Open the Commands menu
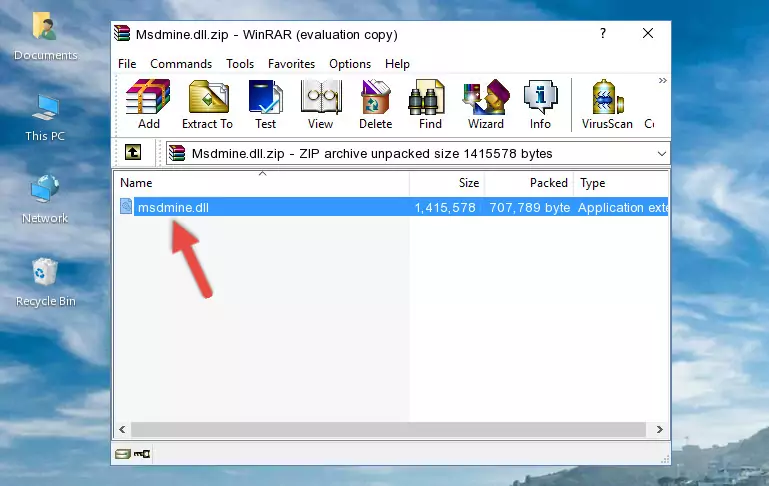The height and width of the screenshot is (486, 769). [181, 64]
